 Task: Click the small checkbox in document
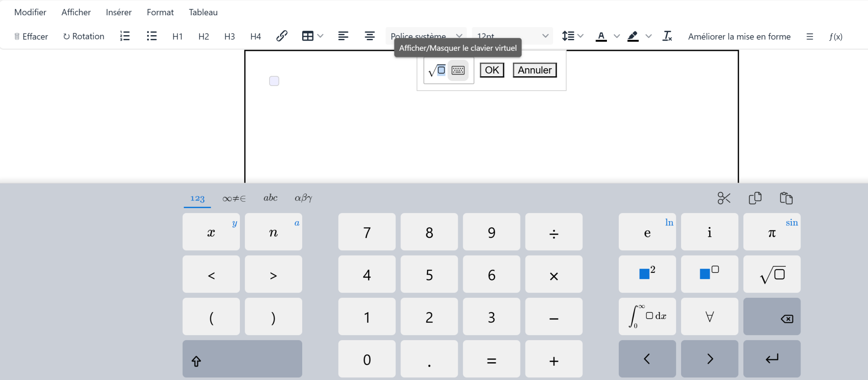[x=274, y=81]
